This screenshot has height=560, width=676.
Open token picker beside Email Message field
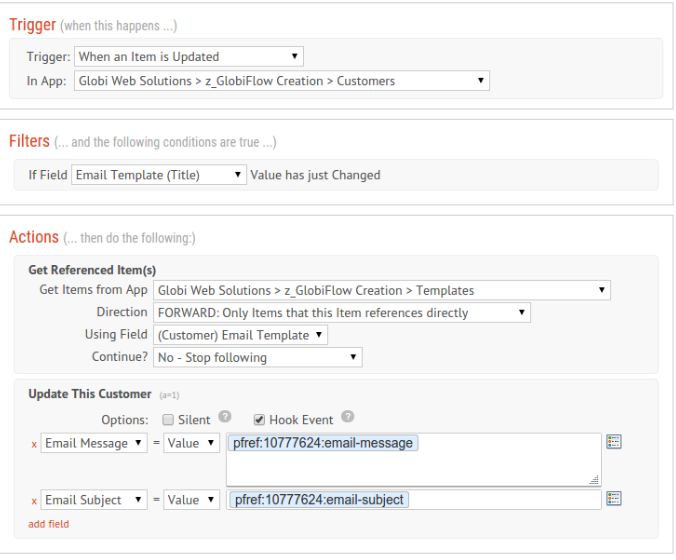[614, 442]
